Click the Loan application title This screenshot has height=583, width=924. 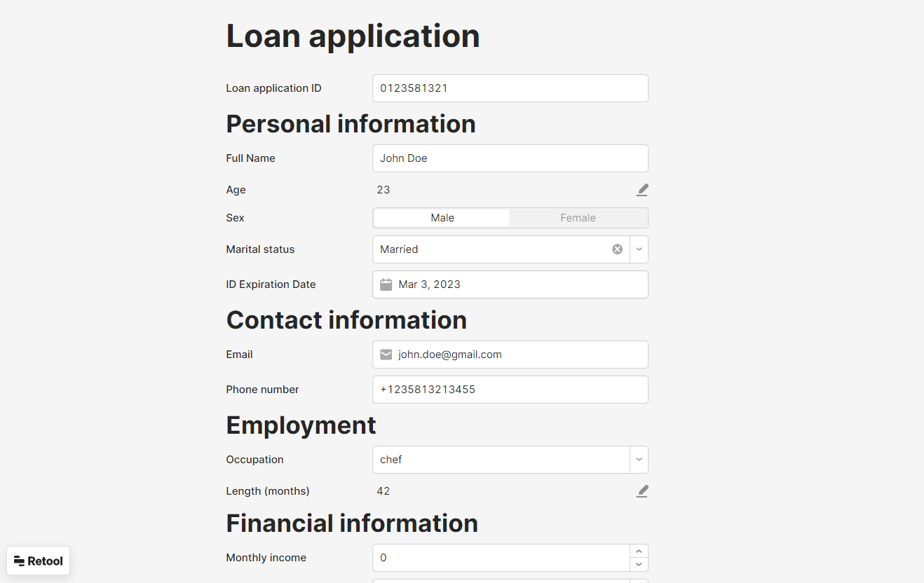point(353,36)
